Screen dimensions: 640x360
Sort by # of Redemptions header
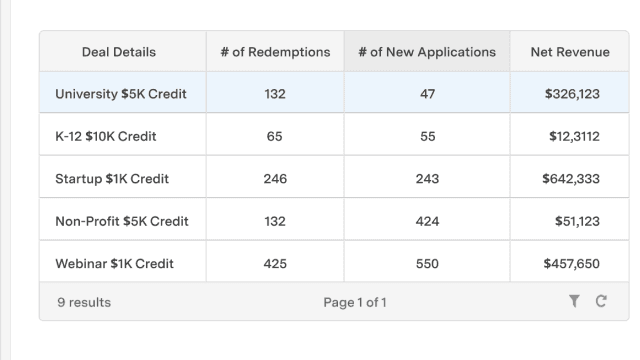(x=275, y=52)
